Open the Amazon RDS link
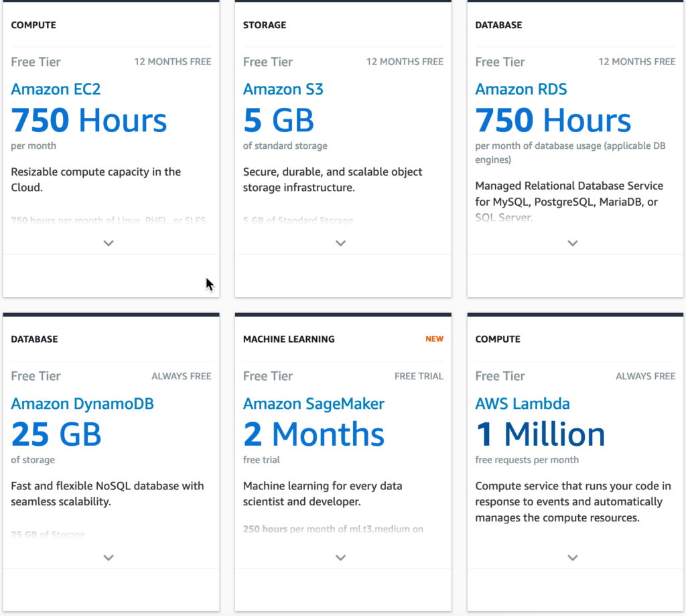Viewport: 686px width, 616px height. 521,89
